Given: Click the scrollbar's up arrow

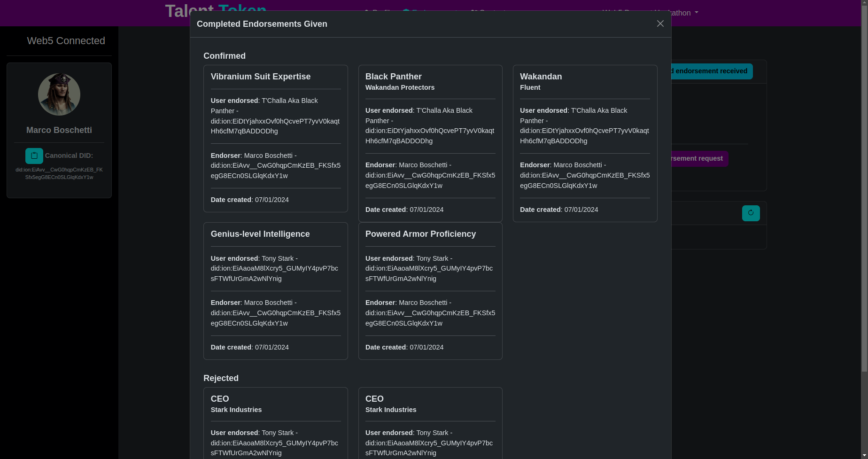Looking at the screenshot, I should [864, 3].
